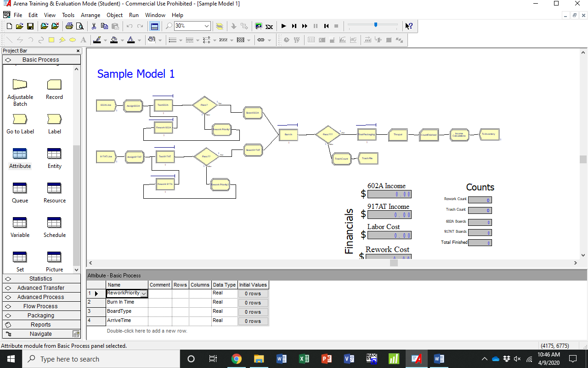The height and width of the screenshot is (368, 588).
Task: Open the line color dropdown arrow
Action: tap(106, 40)
